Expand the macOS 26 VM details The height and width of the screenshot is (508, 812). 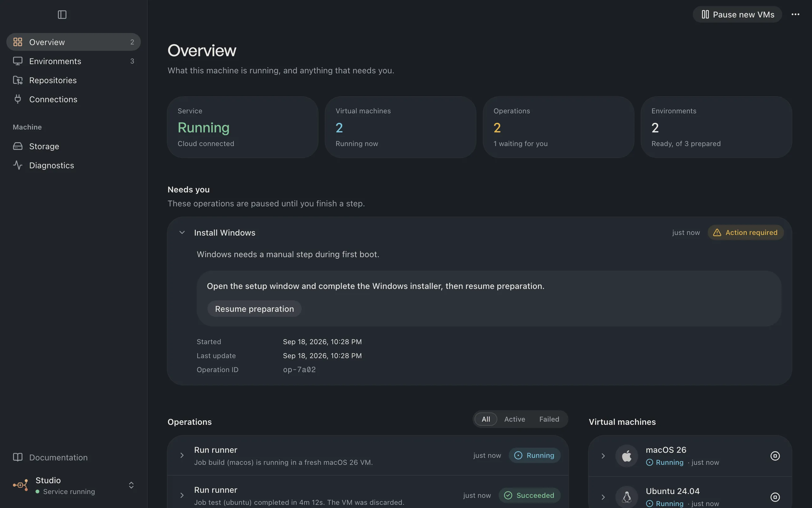603,456
